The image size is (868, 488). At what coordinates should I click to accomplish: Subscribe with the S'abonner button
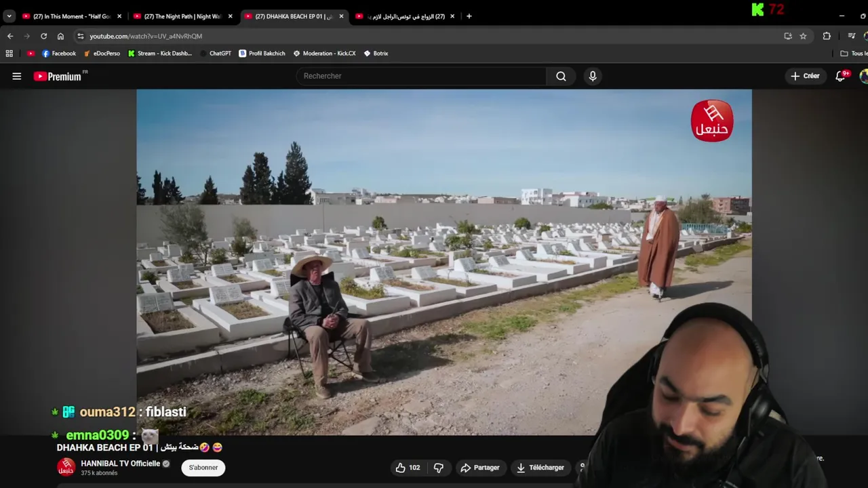click(x=203, y=468)
